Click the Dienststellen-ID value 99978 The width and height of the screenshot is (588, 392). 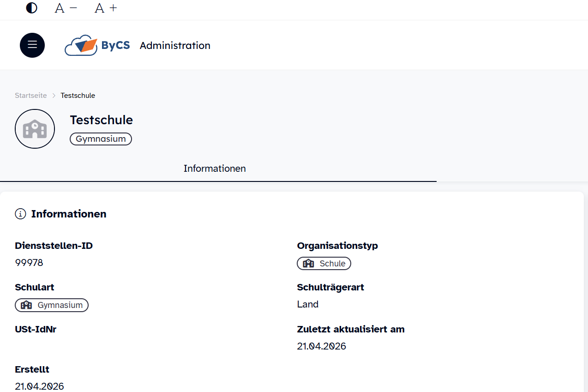pyautogui.click(x=29, y=262)
